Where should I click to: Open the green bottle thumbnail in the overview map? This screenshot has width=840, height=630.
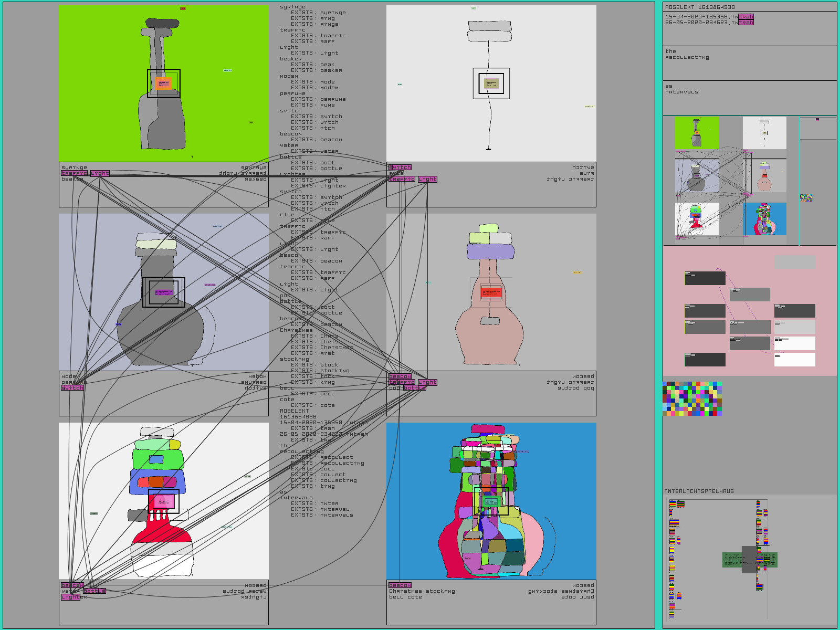point(696,133)
